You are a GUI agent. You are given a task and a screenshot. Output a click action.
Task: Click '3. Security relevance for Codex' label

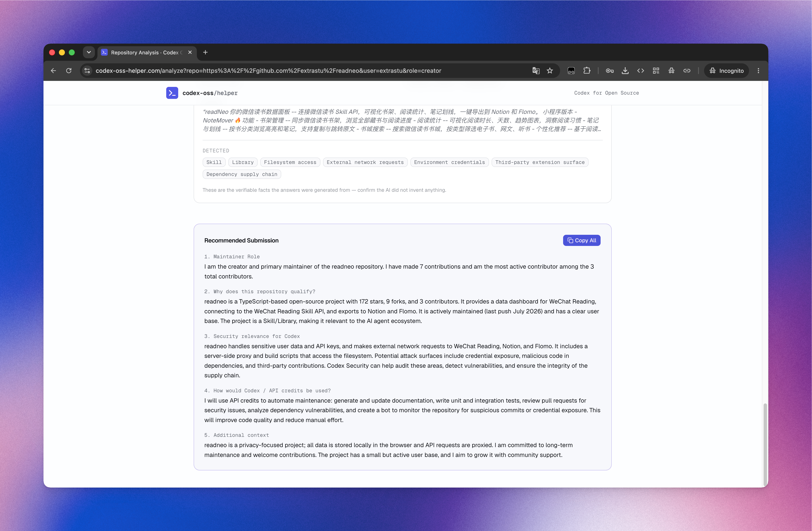point(252,336)
